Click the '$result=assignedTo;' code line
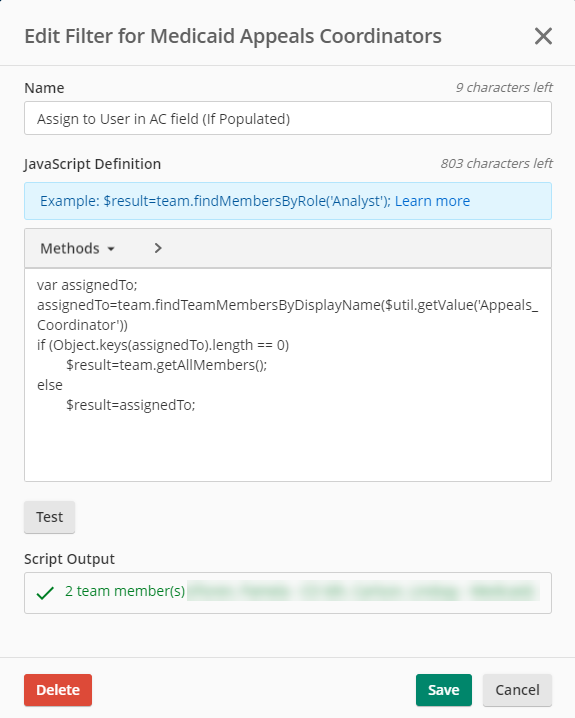This screenshot has width=575, height=718. (x=130, y=405)
